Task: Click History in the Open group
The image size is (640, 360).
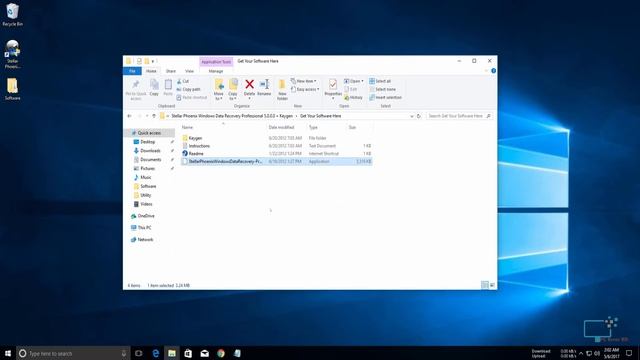Action: pyautogui.click(x=353, y=98)
